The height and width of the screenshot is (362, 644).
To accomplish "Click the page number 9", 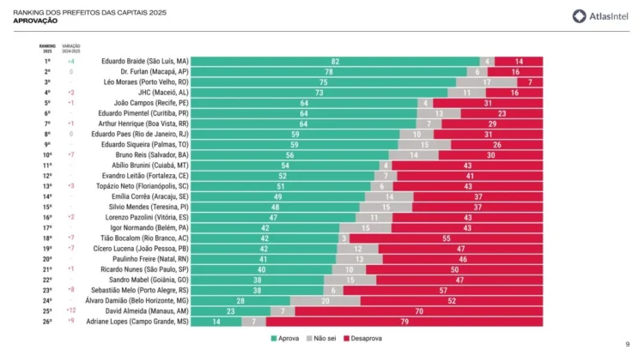I will tap(628, 344).
